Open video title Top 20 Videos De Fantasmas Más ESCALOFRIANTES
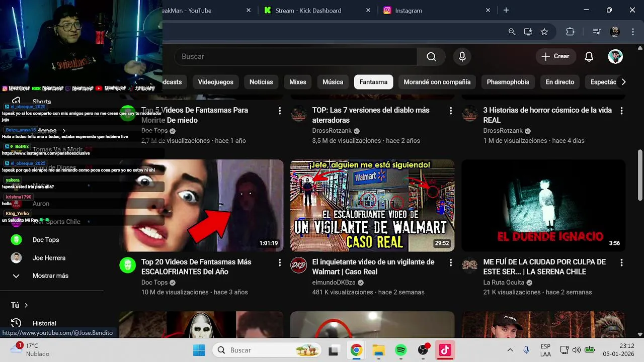 [196, 267]
